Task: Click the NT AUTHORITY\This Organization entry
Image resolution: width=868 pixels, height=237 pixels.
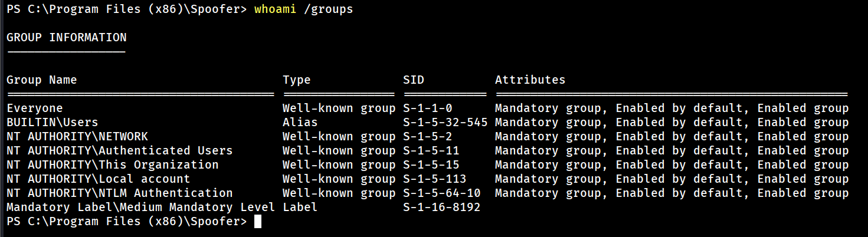Action: (x=113, y=165)
